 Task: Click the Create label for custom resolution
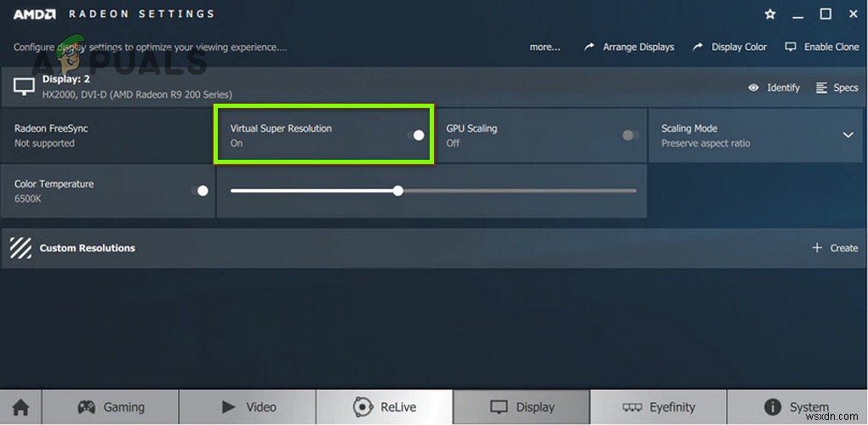tap(844, 248)
